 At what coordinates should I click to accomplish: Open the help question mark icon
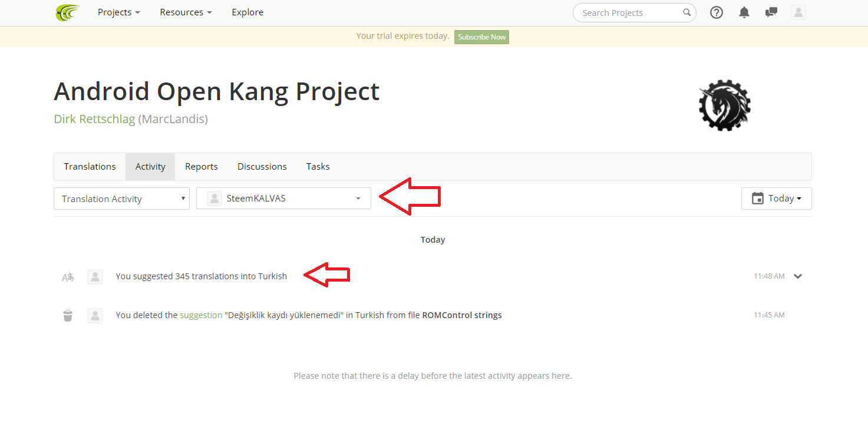pos(717,12)
